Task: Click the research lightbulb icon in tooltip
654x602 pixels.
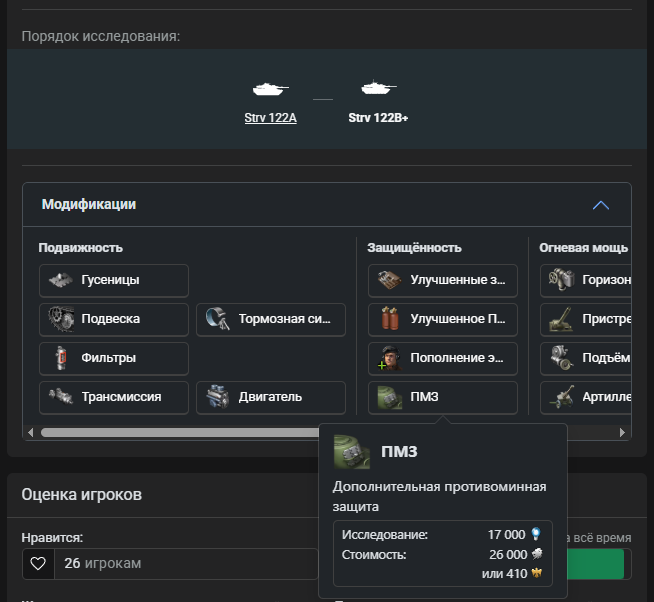Action: click(x=536, y=534)
